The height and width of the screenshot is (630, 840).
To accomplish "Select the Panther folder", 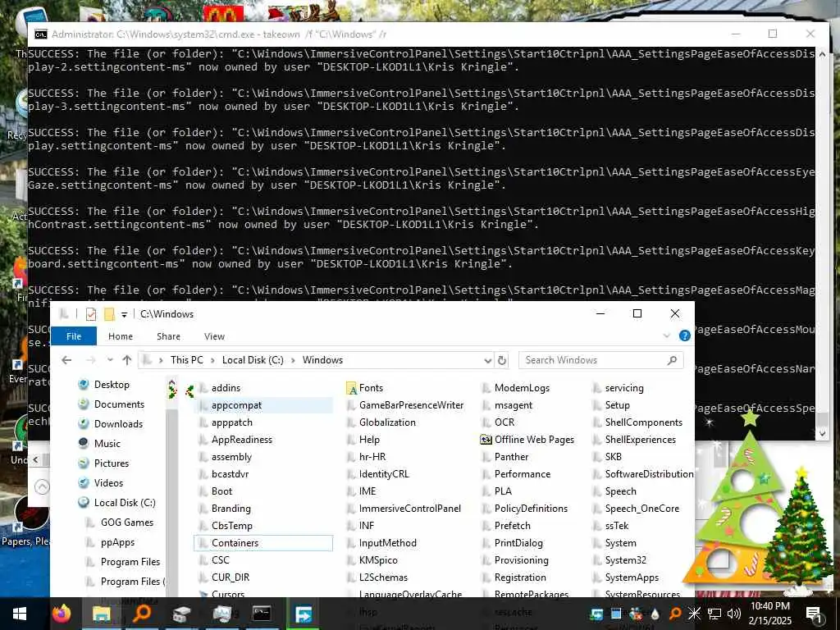I will [511, 457].
